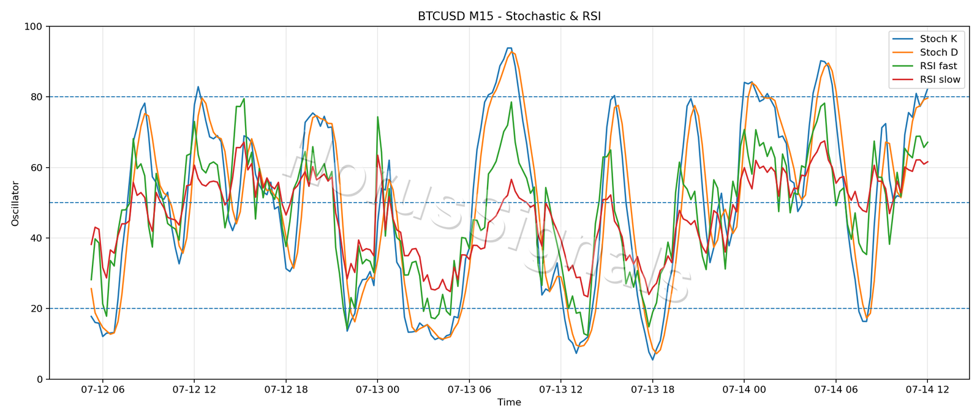Click the x-axis tick label 07-13 06
Image resolution: width=980 pixels, height=420 pixels.
click(x=469, y=389)
